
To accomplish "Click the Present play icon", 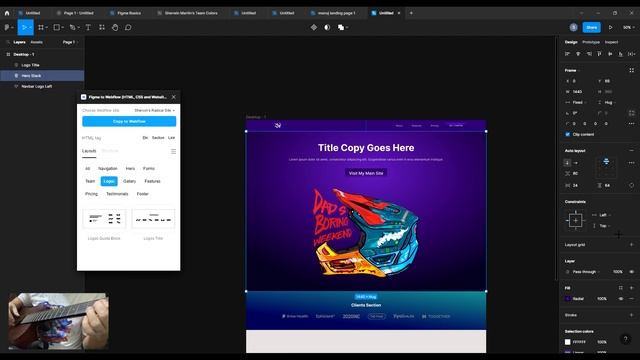I will tap(611, 27).
